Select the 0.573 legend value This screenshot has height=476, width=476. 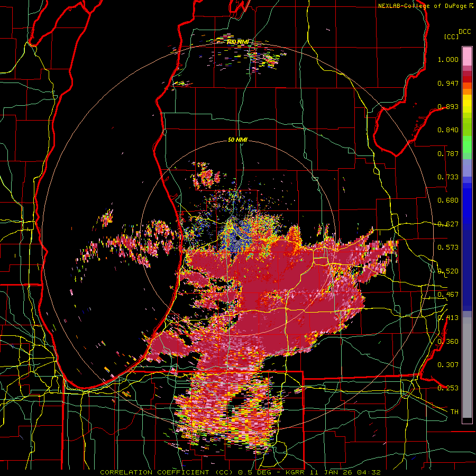pyautogui.click(x=448, y=248)
